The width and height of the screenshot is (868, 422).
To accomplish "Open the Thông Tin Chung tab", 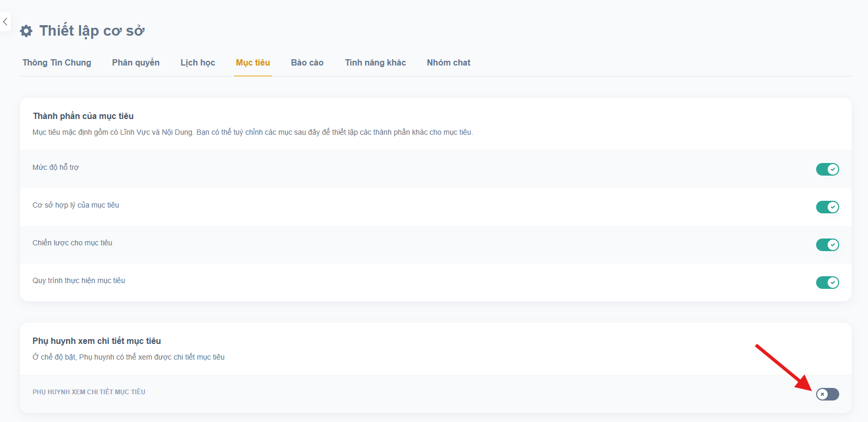I will point(57,62).
